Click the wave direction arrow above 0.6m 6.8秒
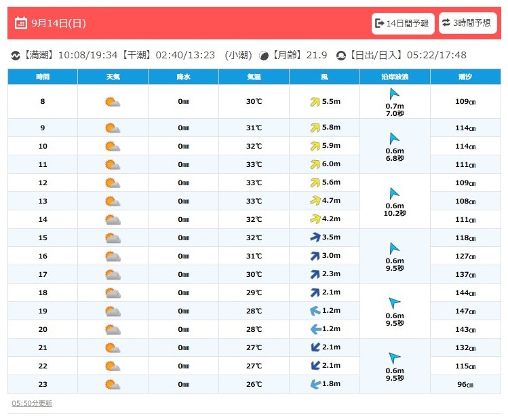The height and width of the screenshot is (420, 508). pos(394,138)
